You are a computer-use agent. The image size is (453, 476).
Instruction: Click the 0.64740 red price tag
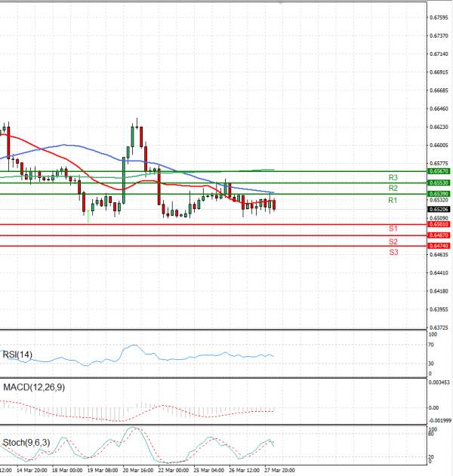click(x=438, y=246)
